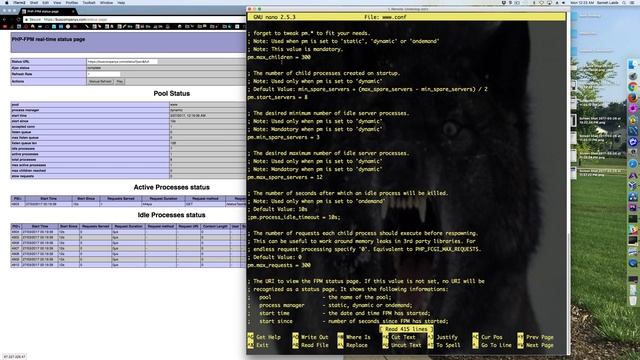Click the Replace shortcut in nano
The height and width of the screenshot is (360, 640).
pos(352,345)
